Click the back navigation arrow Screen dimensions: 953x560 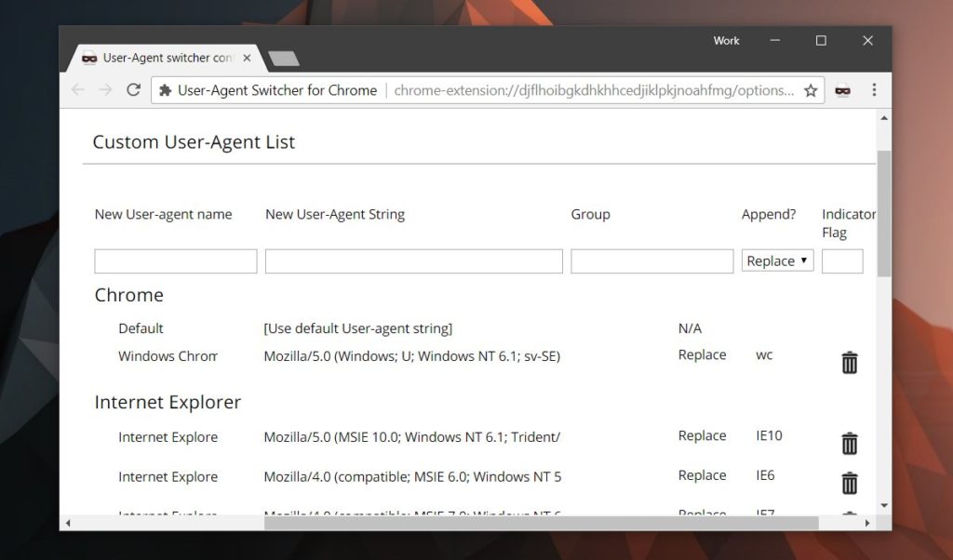click(x=77, y=90)
